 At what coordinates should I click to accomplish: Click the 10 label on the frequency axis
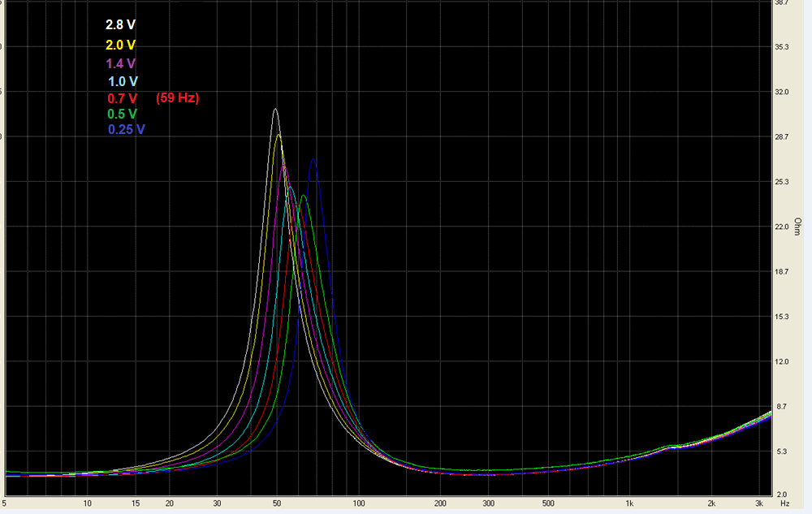(87, 503)
